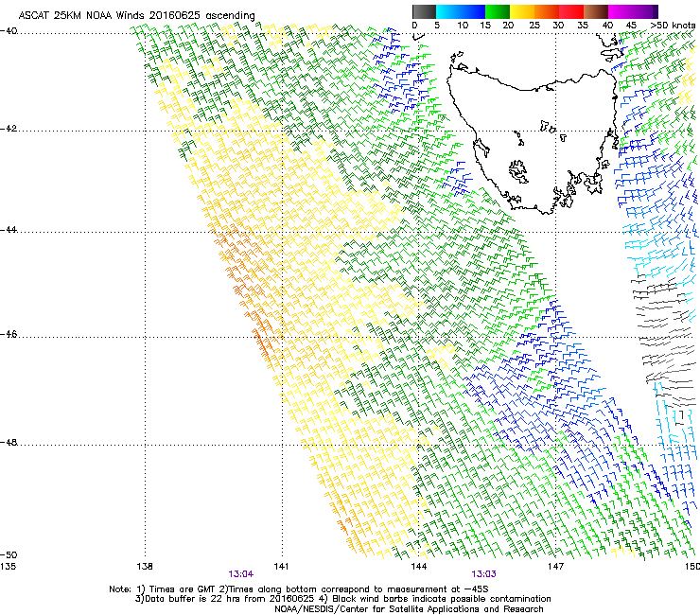Image resolution: width=700 pixels, height=615 pixels.
Task: Click the latitude label -48
Action: (9, 442)
